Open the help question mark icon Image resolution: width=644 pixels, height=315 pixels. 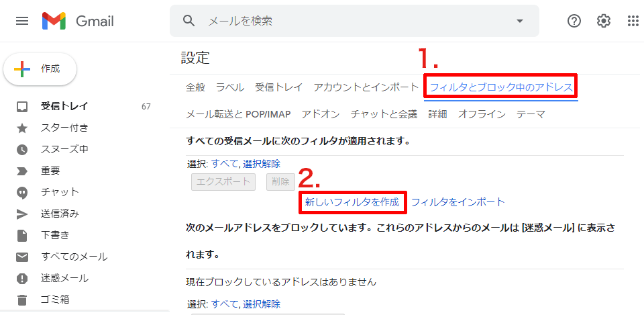point(574,21)
